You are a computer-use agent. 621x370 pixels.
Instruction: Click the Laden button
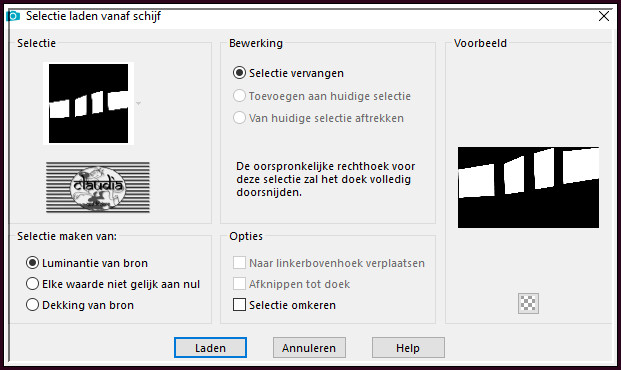click(x=210, y=347)
